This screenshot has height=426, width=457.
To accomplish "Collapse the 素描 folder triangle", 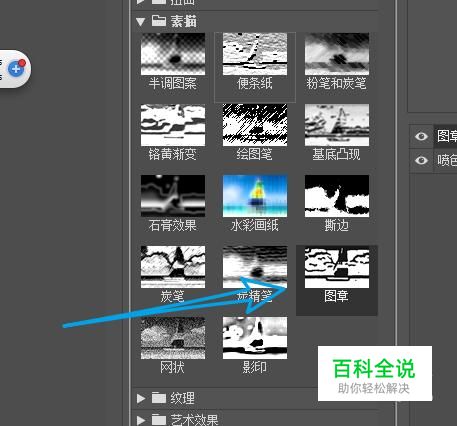I will 141,22.
